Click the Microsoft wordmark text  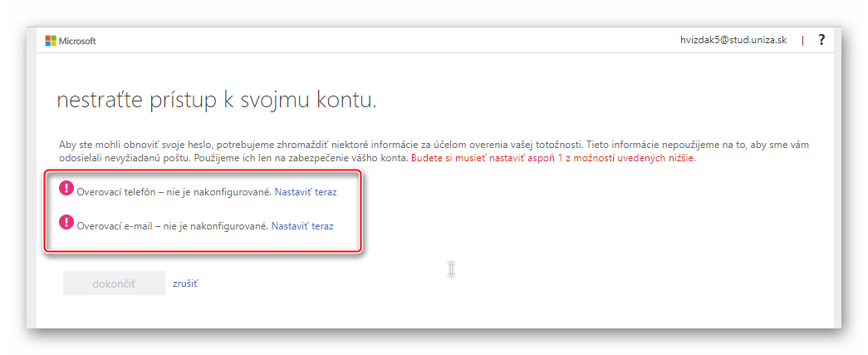pos(77,41)
